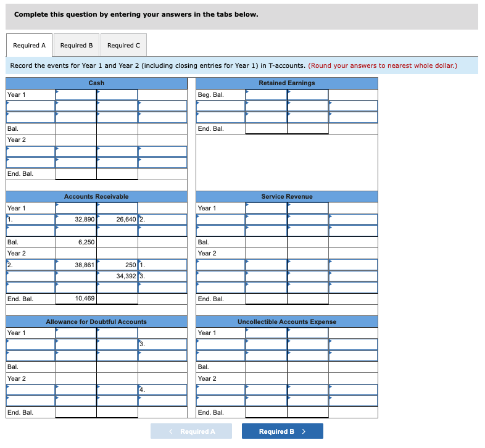This screenshot has width=485, height=448.
Task: Click Retained Earnings End. Bal. credit field
Action: [307, 128]
